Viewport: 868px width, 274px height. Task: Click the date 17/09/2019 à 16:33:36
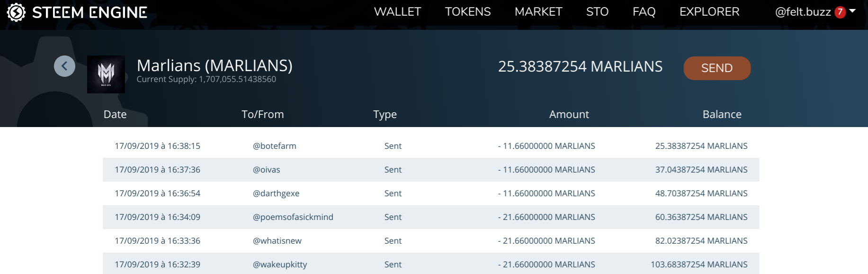click(x=157, y=241)
